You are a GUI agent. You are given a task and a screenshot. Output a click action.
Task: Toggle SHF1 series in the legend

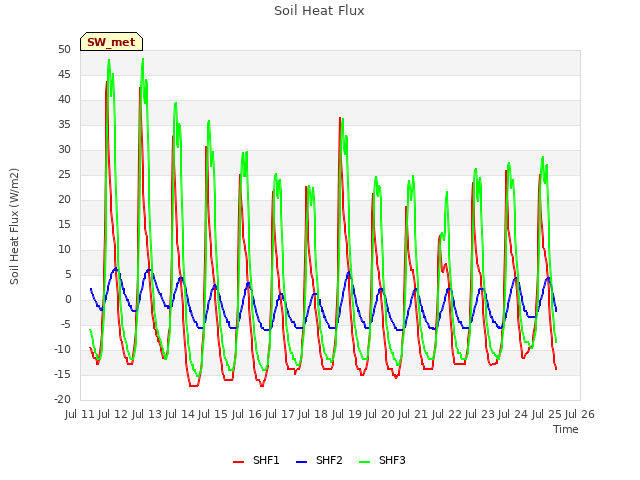[256, 460]
